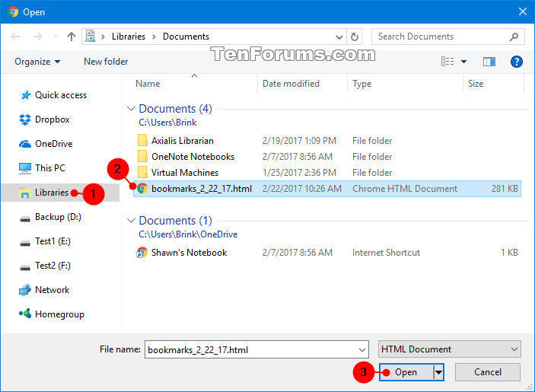Expand the Open button split arrow
Viewport: 535px width, 392px height.
[438, 372]
